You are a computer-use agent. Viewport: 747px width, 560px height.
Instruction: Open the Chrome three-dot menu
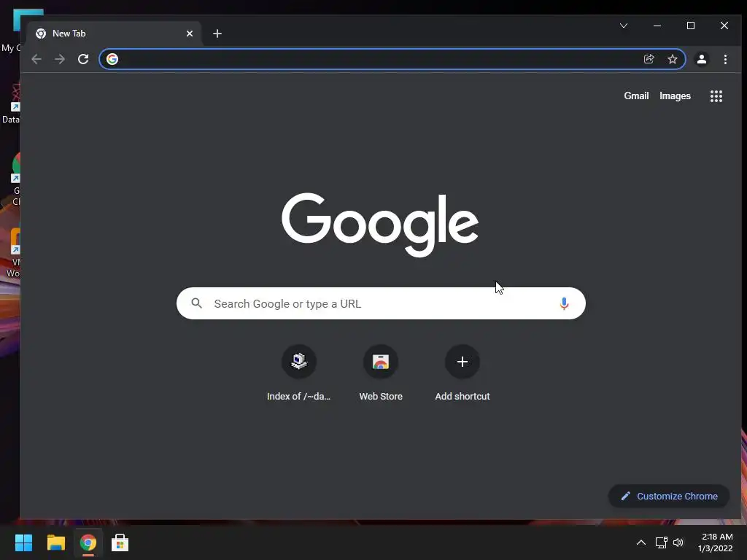725,59
